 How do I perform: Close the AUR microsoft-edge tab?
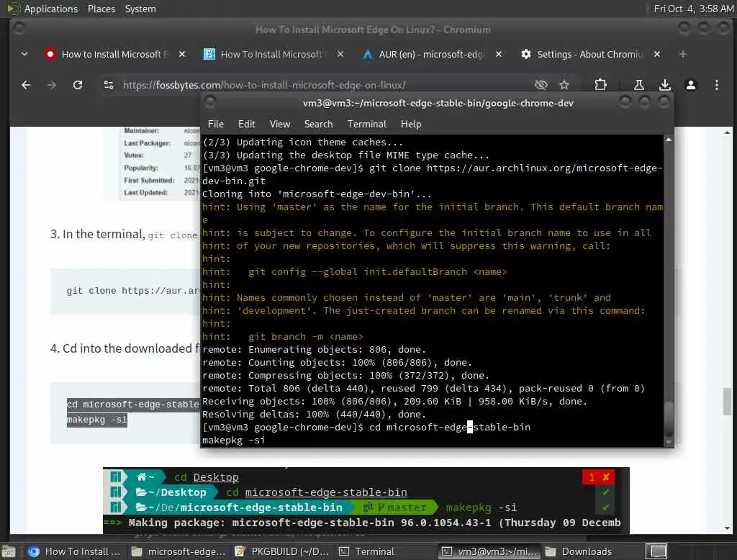click(499, 55)
